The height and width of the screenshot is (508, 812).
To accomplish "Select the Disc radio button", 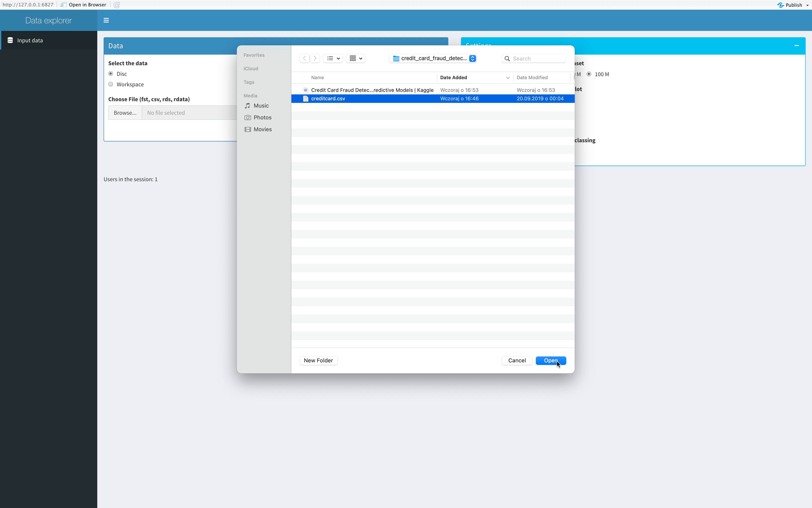I will [x=111, y=74].
